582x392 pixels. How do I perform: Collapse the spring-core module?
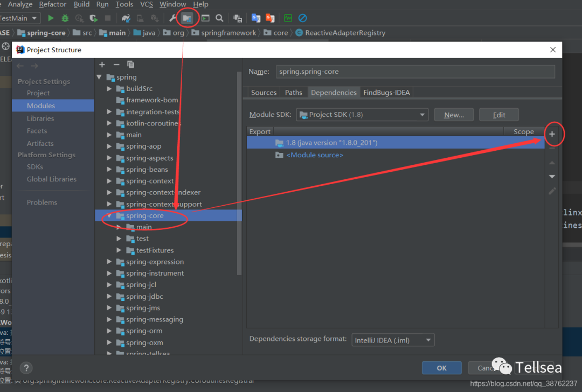109,215
